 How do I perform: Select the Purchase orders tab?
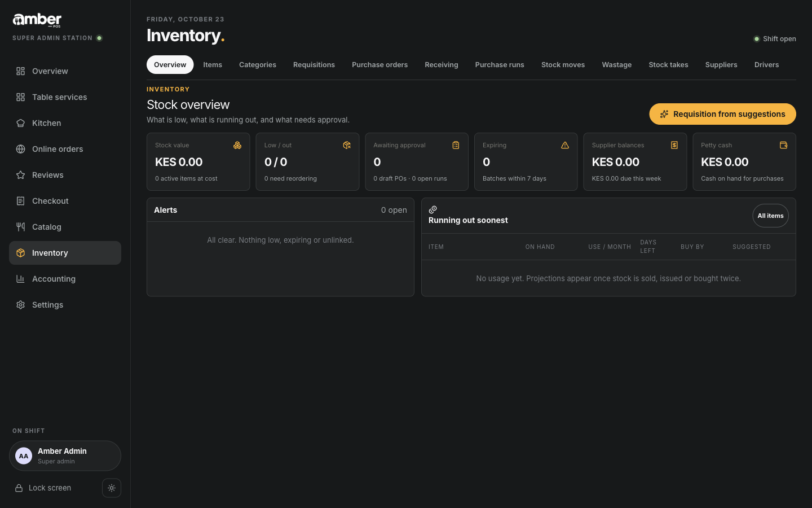click(x=380, y=65)
